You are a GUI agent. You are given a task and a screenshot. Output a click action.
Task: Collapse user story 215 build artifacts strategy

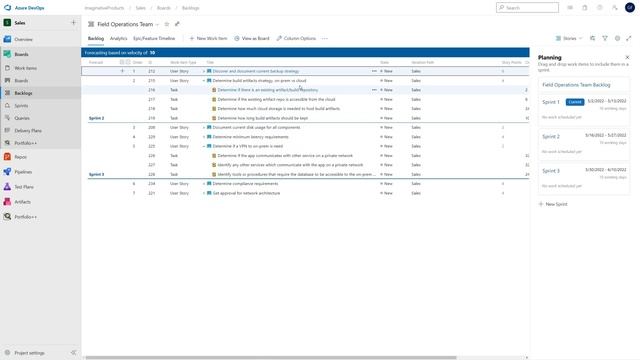coord(204,81)
